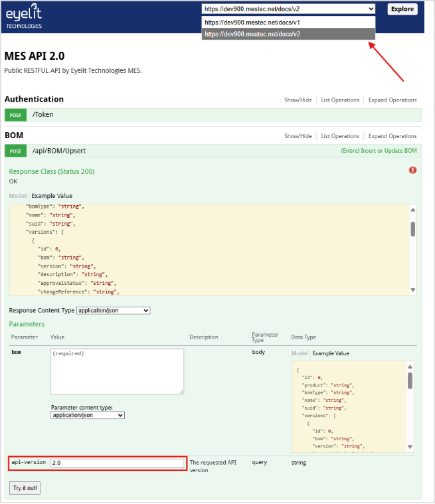Screen dimensions: 435x504
Task: Click the bom required body textarea
Action: tap(117, 371)
